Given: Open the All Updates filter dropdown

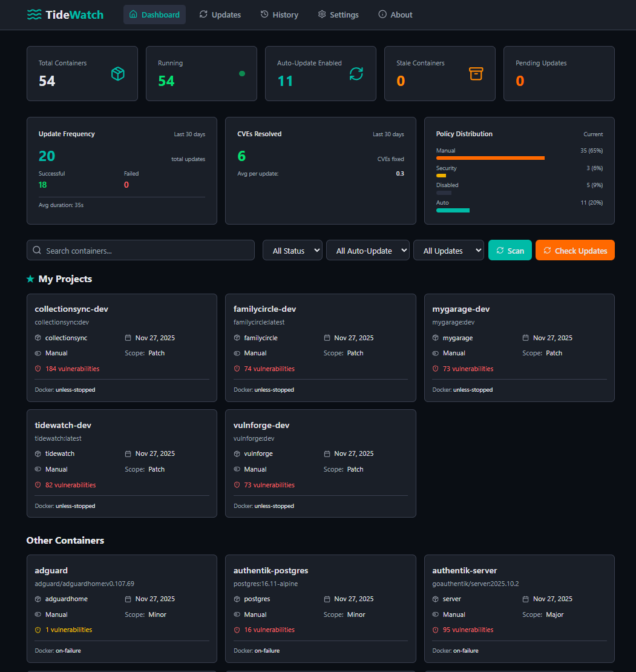Looking at the screenshot, I should pyautogui.click(x=448, y=251).
